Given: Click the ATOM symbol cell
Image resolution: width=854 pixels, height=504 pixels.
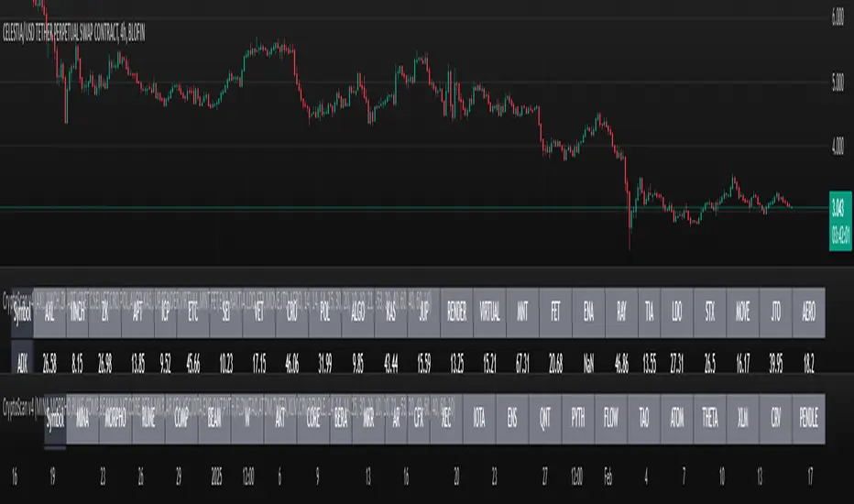Looking at the screenshot, I should coord(678,413).
